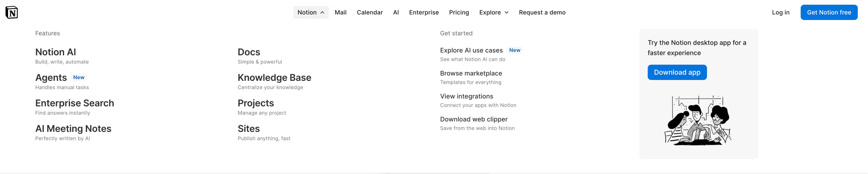Viewport: 868px width, 174px height.
Task: Click the Get Notion free button
Action: pos(829,12)
